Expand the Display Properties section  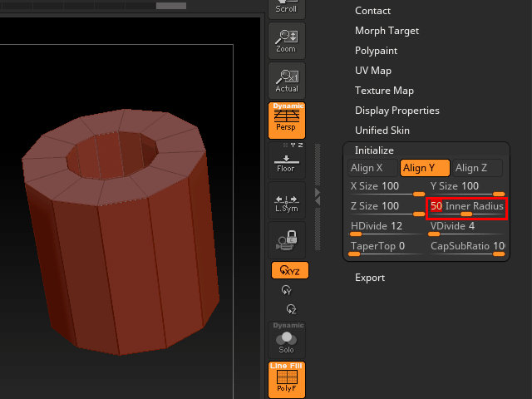coord(397,111)
